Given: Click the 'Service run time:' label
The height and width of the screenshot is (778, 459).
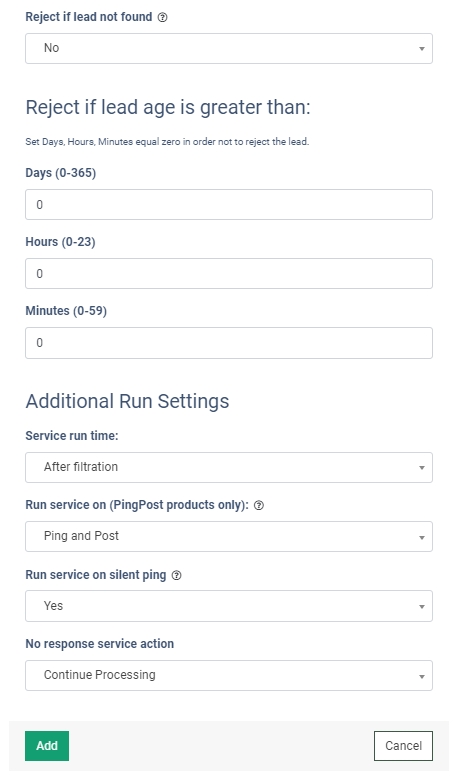Looking at the screenshot, I should [72, 436].
